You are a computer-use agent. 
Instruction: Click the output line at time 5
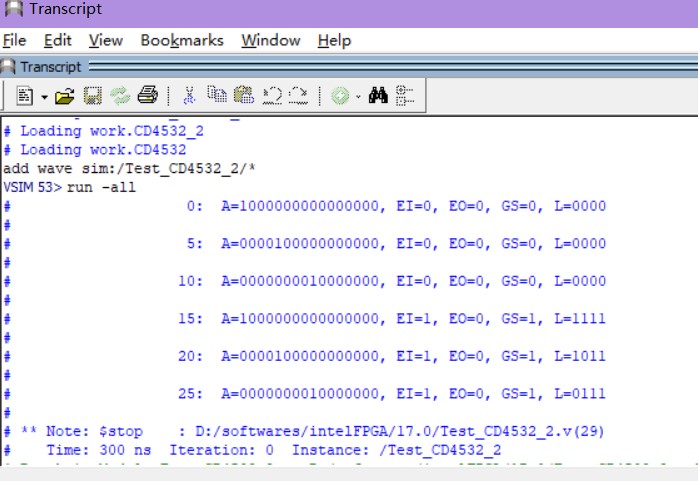click(305, 243)
